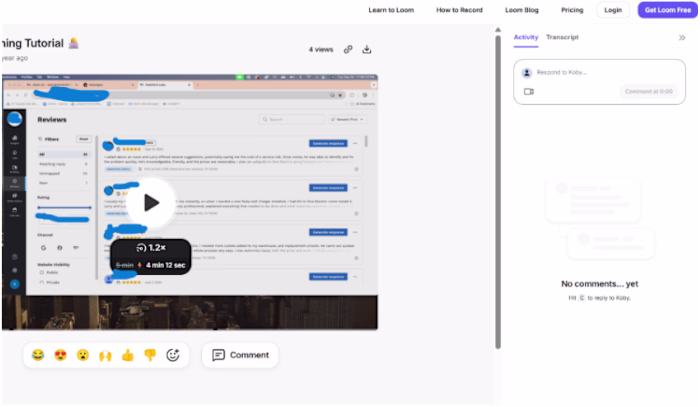Click the 4 min 12 sec duration label
Image resolution: width=700 pixels, height=407 pixels.
pyautogui.click(x=166, y=265)
